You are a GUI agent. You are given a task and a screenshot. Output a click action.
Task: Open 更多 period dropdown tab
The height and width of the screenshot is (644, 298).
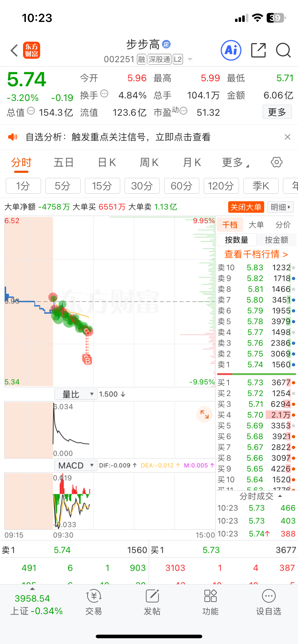[235, 162]
